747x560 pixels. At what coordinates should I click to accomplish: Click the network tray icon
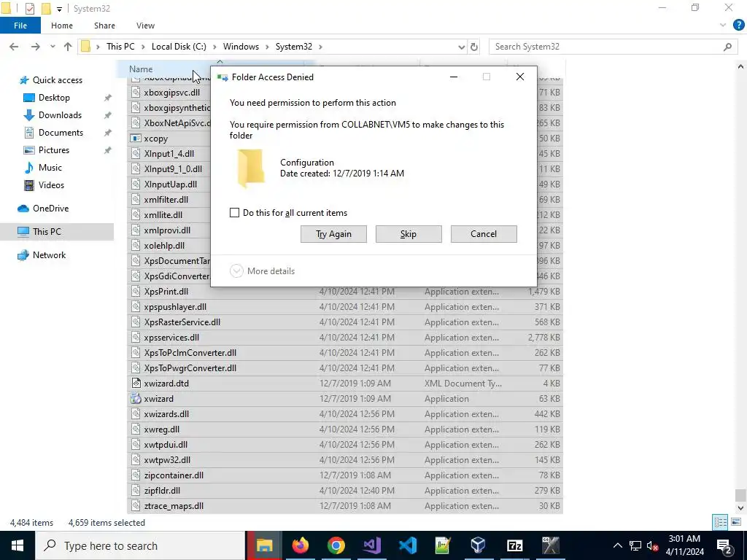[x=635, y=545]
